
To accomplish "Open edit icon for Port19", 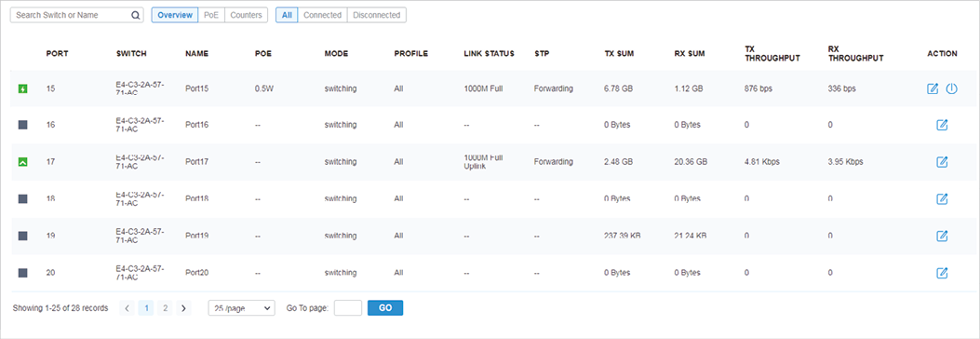I will (x=943, y=236).
